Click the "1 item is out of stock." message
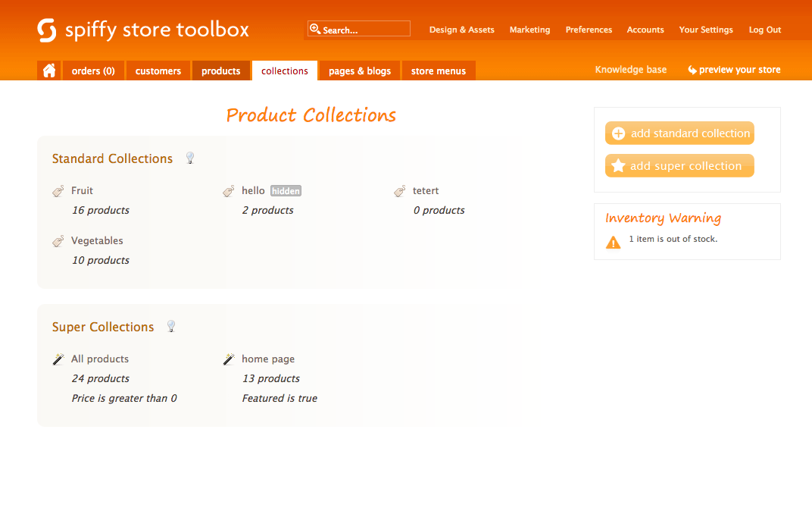The width and height of the screenshot is (812, 511). [673, 239]
